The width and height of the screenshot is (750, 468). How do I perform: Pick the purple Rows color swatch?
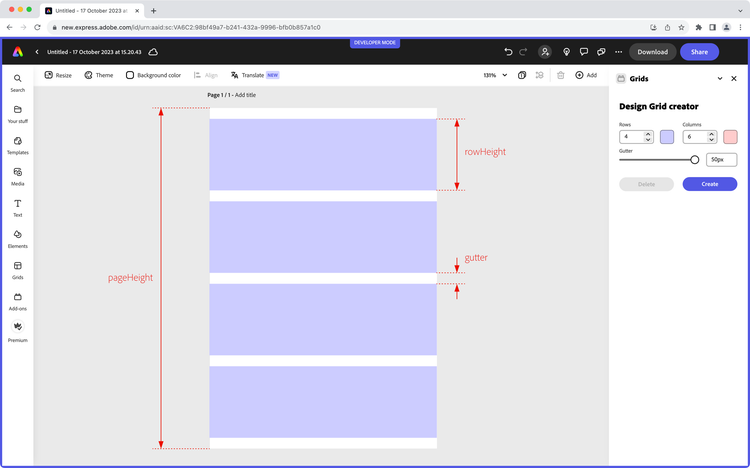pos(667,136)
